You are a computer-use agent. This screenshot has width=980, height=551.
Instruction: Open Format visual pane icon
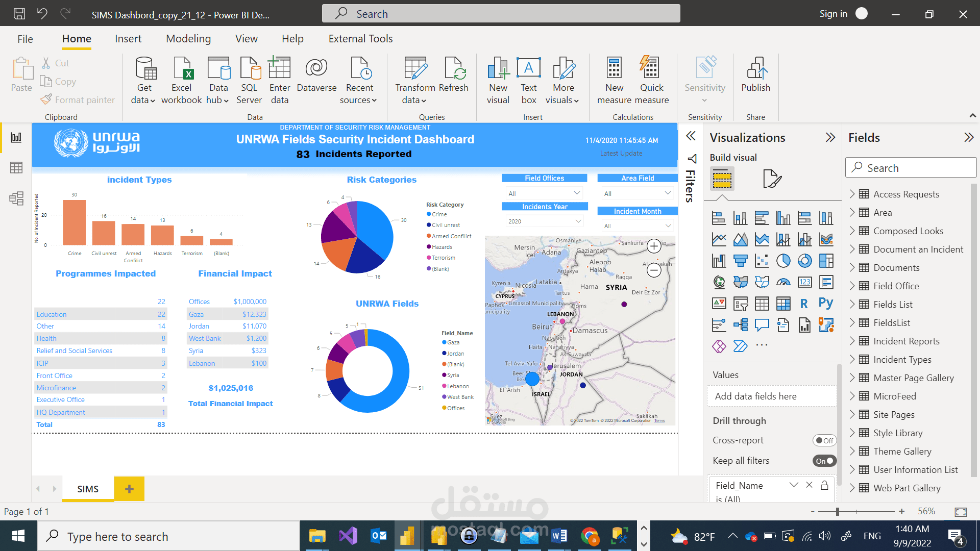[772, 179]
